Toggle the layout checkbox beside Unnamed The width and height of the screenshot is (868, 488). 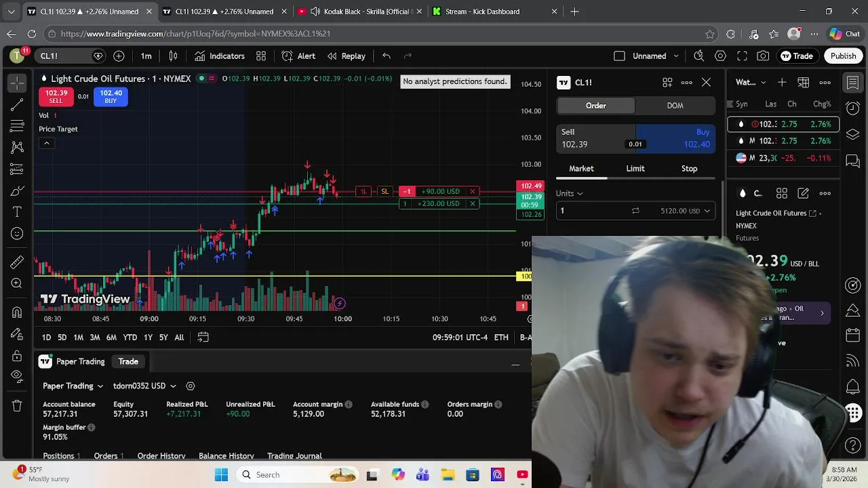tap(619, 56)
